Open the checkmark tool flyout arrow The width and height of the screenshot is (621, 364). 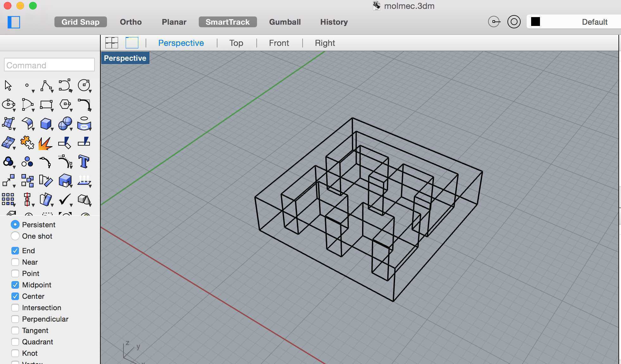[71, 205]
